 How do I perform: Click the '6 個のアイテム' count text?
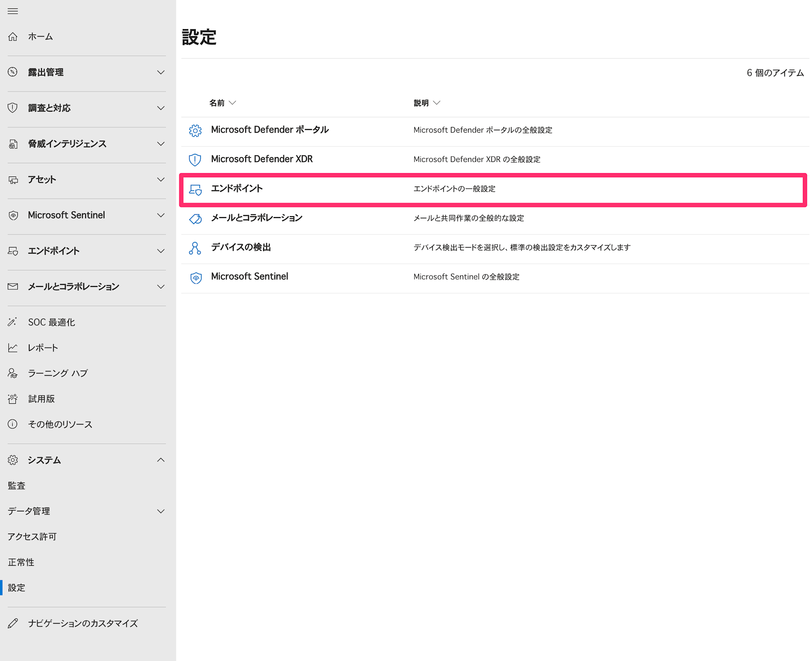coord(775,73)
